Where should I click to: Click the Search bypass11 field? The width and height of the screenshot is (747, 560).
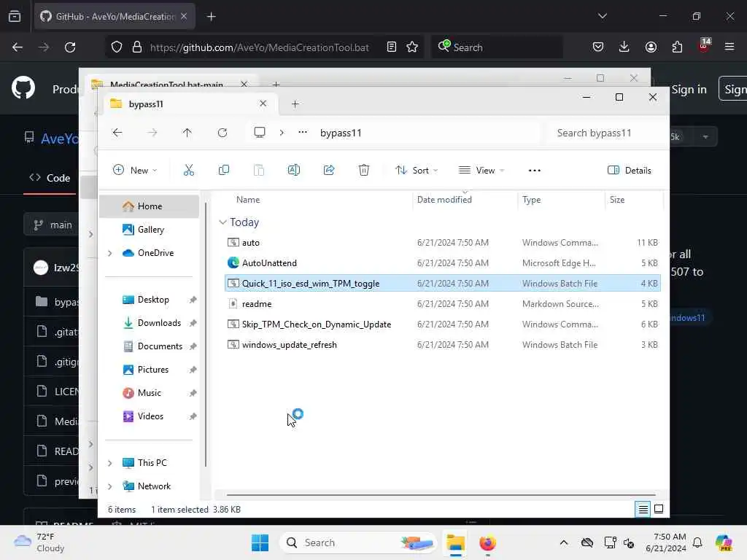point(605,133)
